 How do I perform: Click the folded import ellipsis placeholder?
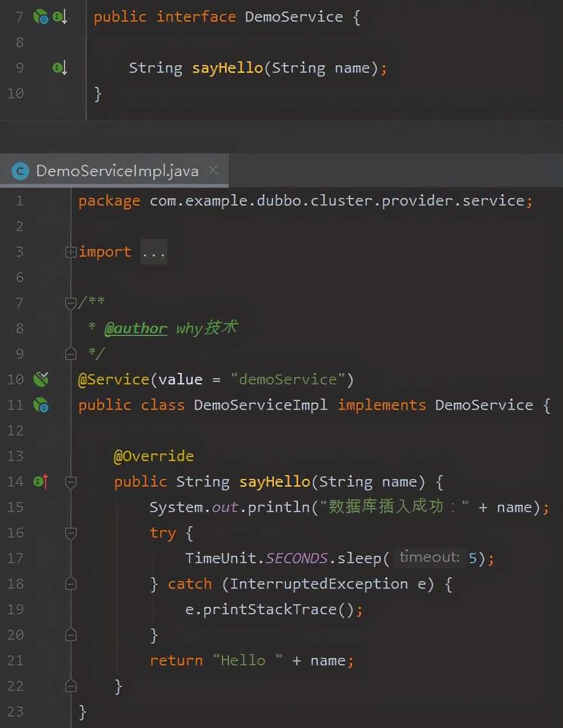coord(154,252)
